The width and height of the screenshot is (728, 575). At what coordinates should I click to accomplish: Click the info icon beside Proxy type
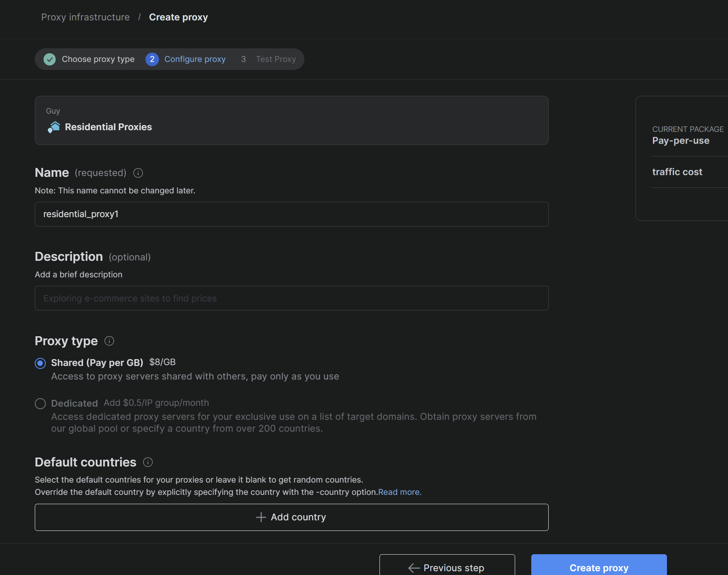(109, 341)
